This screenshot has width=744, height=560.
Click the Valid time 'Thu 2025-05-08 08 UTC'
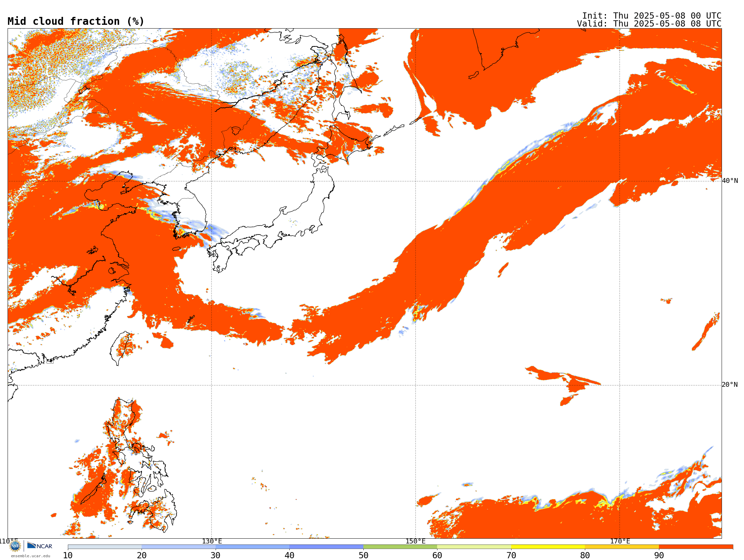coord(667,24)
